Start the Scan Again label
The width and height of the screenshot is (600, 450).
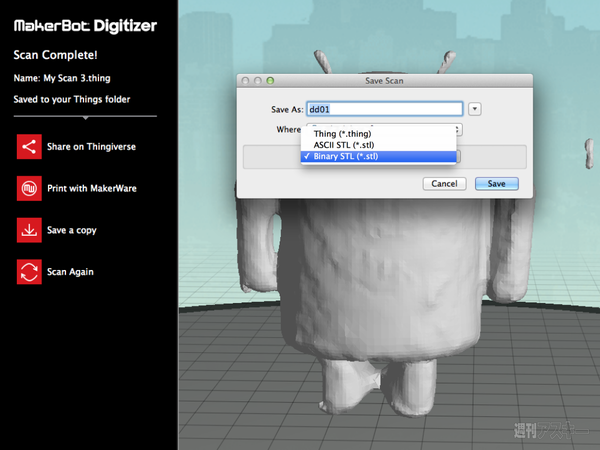pyautogui.click(x=70, y=272)
